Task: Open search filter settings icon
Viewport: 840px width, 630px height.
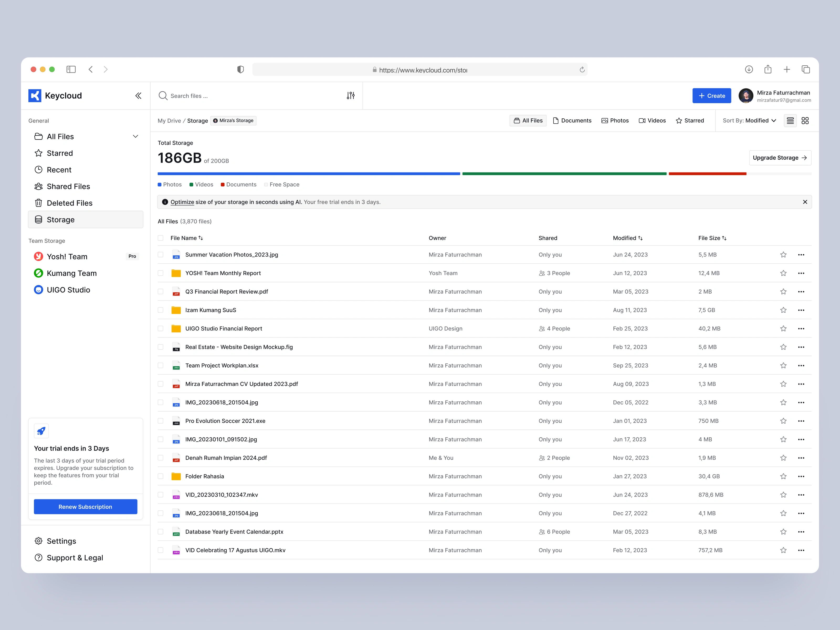Action: click(x=350, y=96)
